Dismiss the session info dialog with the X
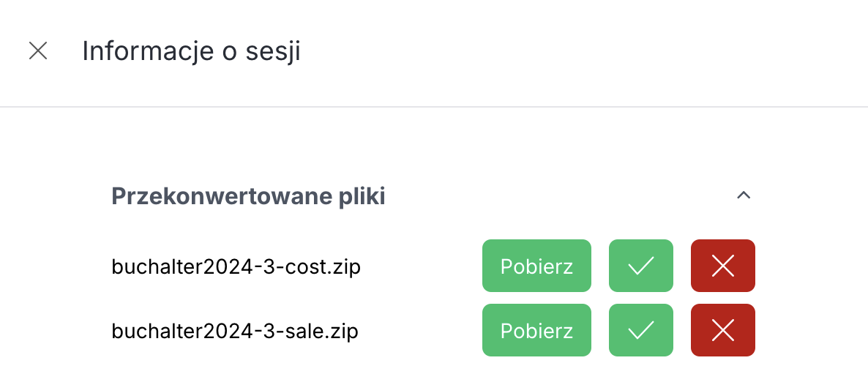The width and height of the screenshot is (868, 385). pyautogui.click(x=38, y=51)
